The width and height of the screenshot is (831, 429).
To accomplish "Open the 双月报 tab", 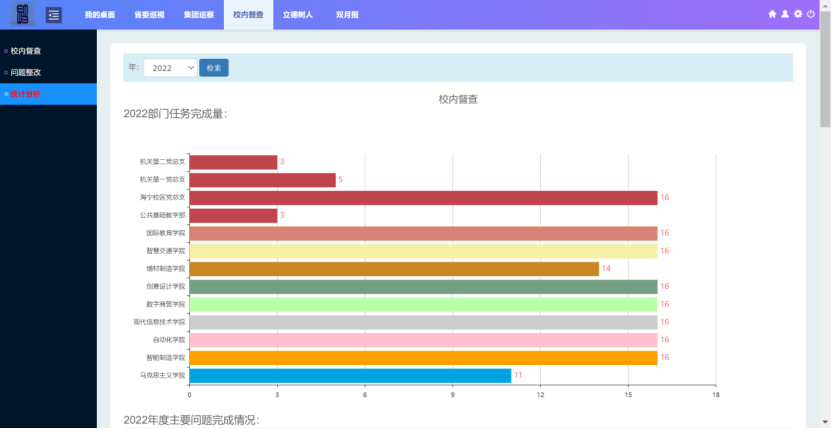I will pyautogui.click(x=348, y=15).
